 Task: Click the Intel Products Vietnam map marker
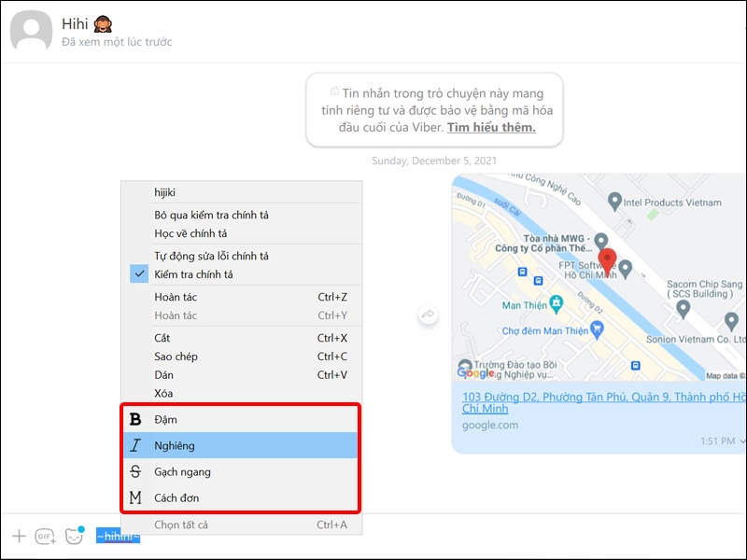pos(614,202)
